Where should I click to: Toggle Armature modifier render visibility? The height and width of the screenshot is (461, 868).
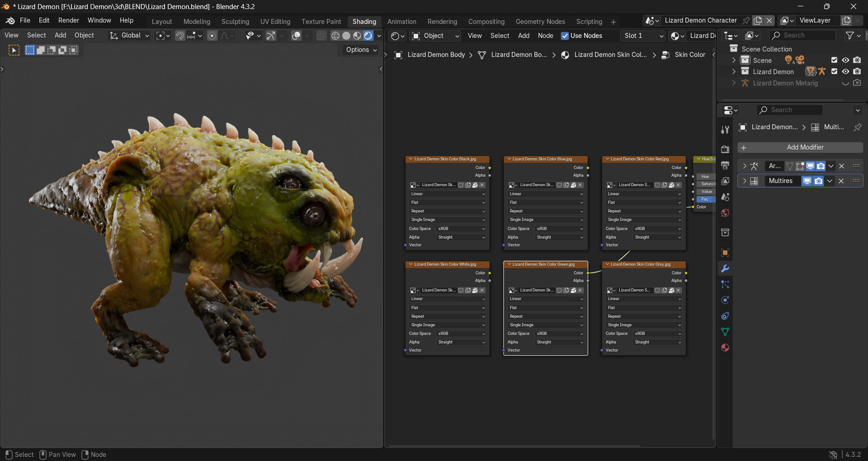[821, 166]
